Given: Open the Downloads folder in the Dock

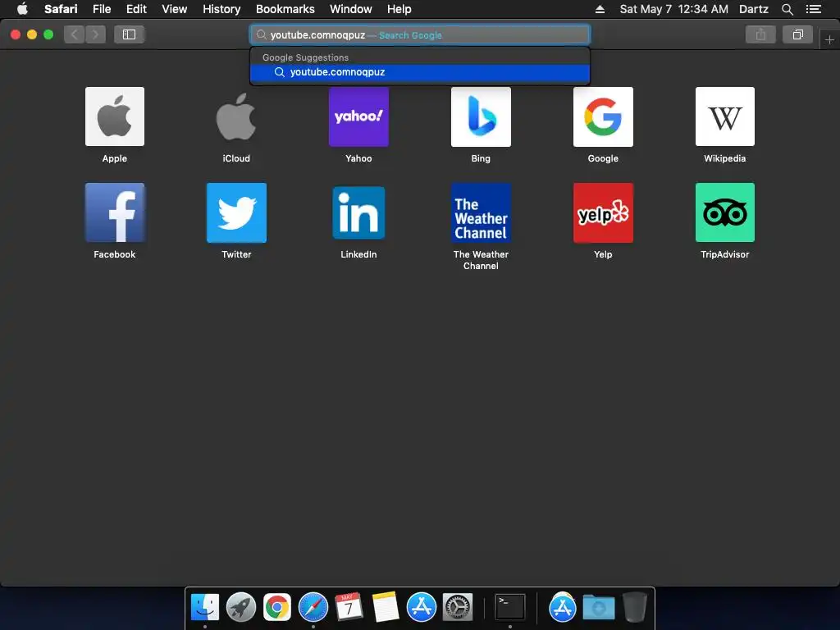Looking at the screenshot, I should (598, 608).
